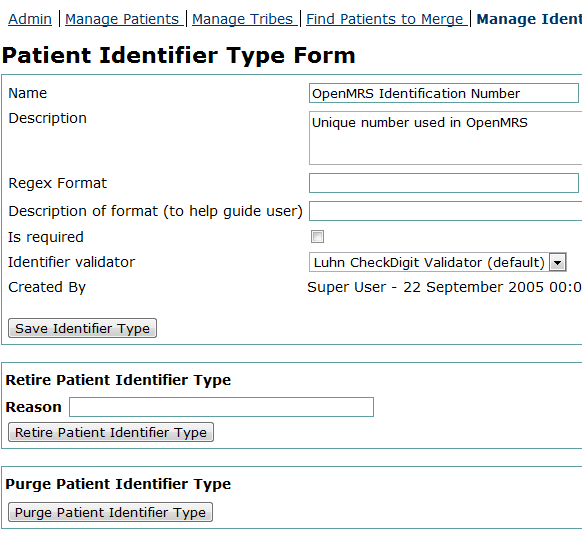Go to Manage Patients

(122, 19)
